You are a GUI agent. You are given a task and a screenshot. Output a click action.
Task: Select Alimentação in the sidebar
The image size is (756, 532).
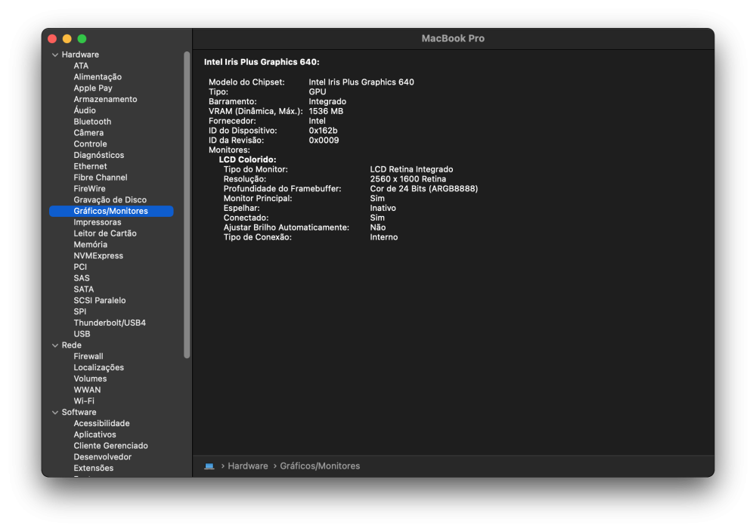98,77
